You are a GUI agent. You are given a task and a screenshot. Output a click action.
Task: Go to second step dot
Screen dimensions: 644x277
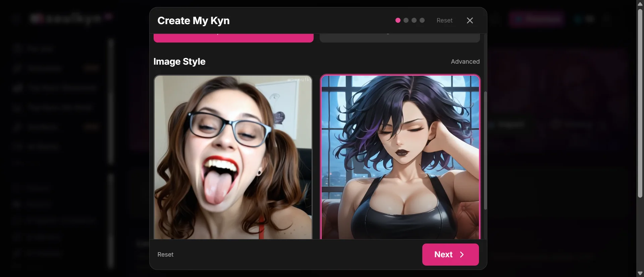[406, 20]
